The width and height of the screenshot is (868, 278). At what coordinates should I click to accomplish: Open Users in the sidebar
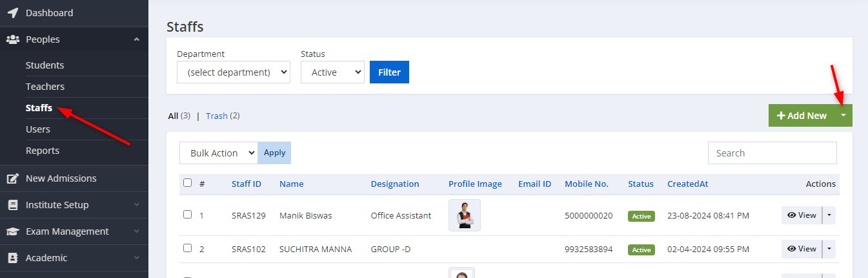pos(38,129)
